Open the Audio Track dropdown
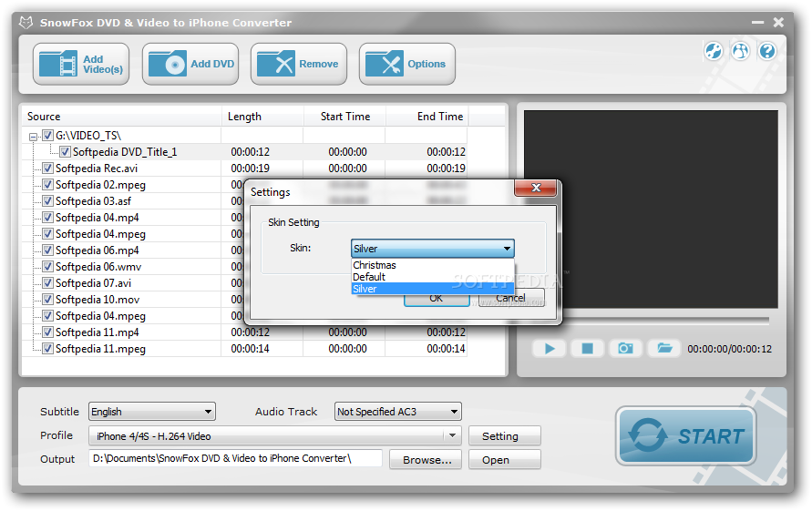812x511 pixels. click(397, 412)
